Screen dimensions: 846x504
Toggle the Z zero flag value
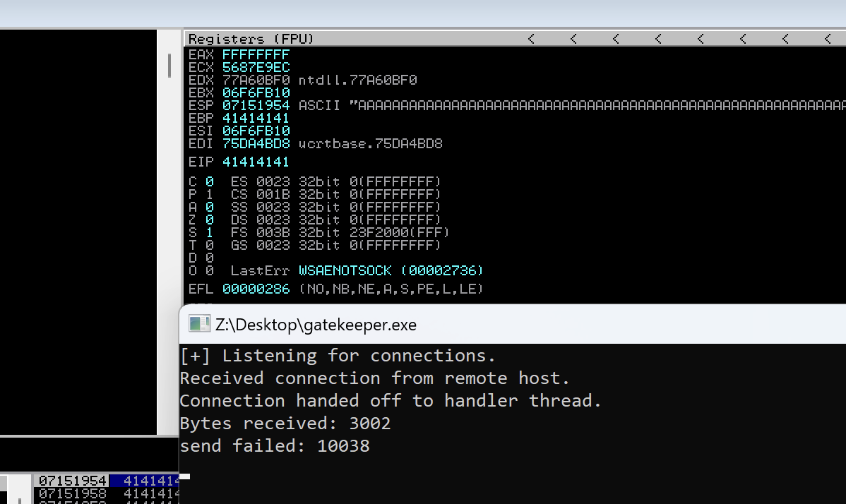pos(209,220)
